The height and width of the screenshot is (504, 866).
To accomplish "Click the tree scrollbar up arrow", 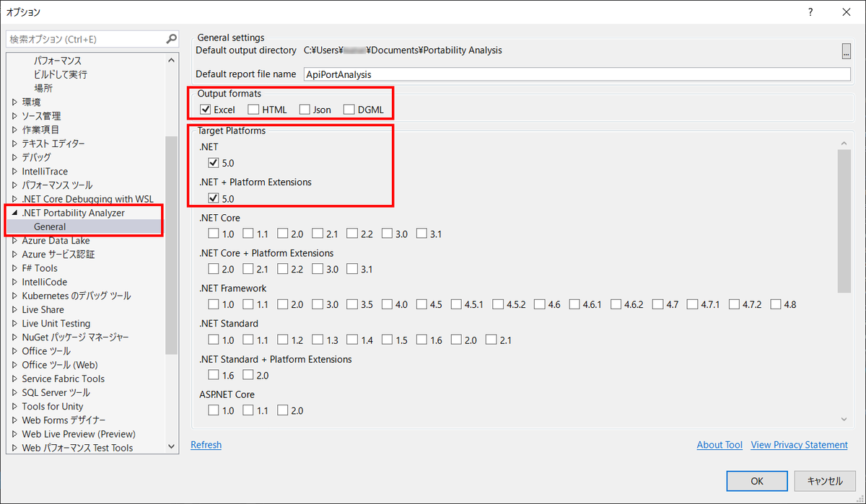I will click(171, 61).
